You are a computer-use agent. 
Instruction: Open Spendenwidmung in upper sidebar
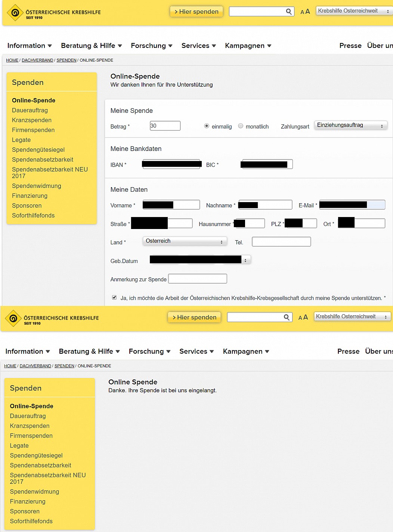point(37,186)
